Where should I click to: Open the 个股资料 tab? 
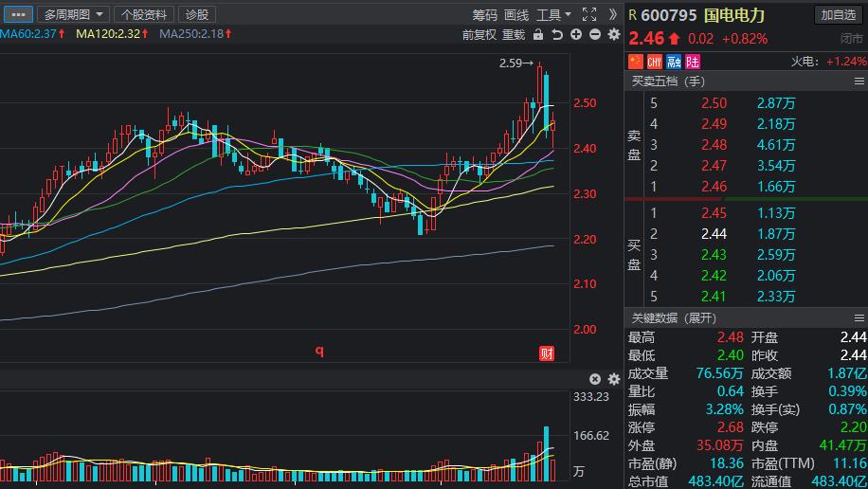144,14
